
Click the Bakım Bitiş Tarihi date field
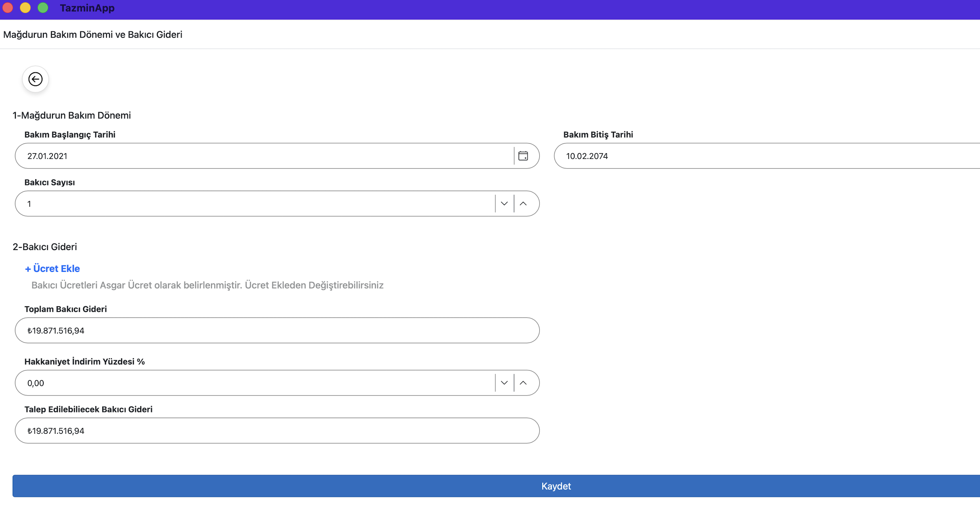(x=766, y=156)
